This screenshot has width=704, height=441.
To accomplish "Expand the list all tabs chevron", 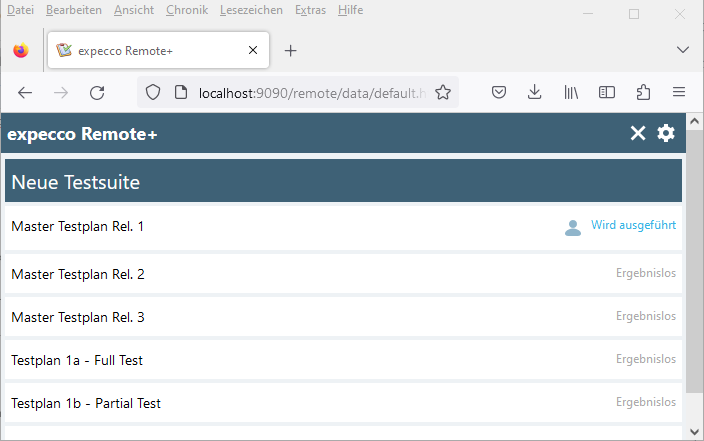I will (683, 49).
